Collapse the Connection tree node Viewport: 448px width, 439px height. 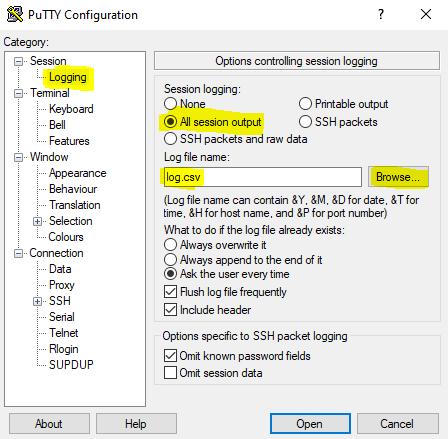(x=18, y=253)
